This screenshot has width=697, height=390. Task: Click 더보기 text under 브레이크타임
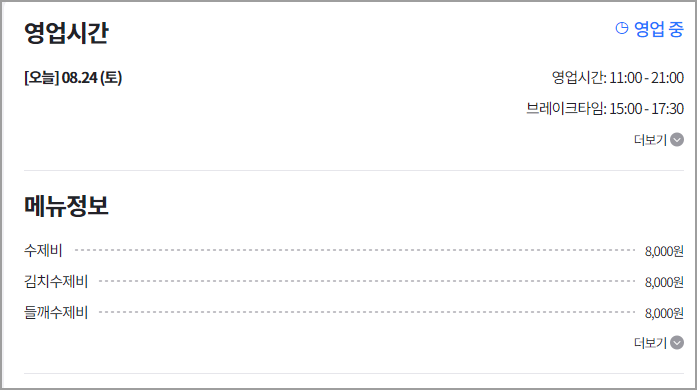650,140
